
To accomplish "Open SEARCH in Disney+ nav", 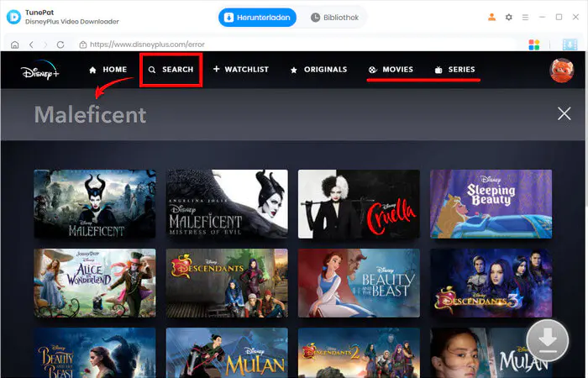I will coord(171,70).
